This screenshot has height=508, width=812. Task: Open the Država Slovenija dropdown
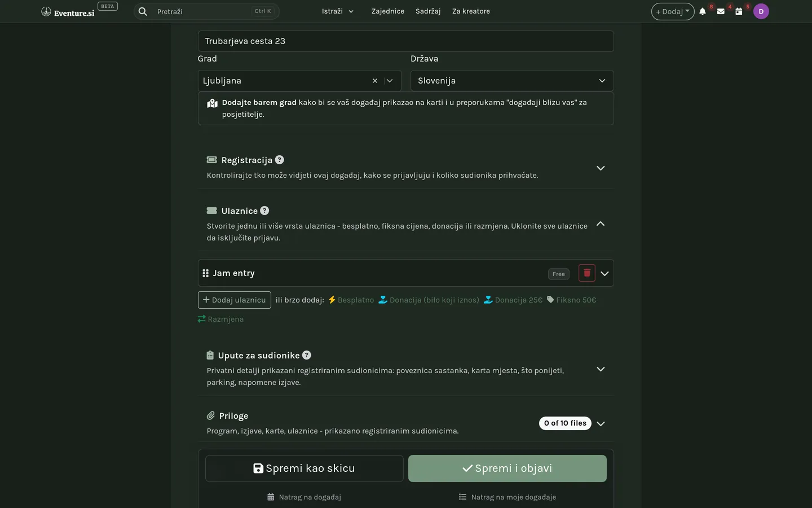point(512,81)
